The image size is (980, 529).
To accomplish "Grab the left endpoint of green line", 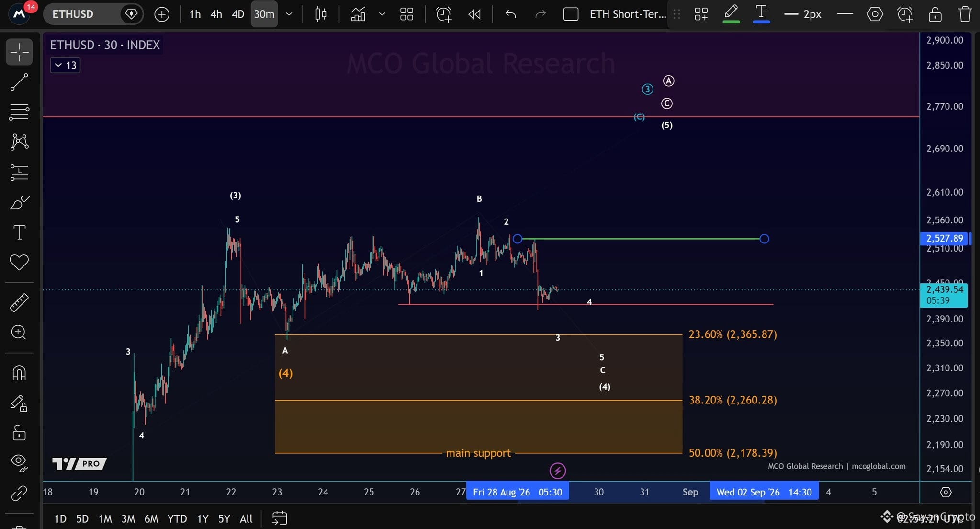I will click(x=518, y=239).
